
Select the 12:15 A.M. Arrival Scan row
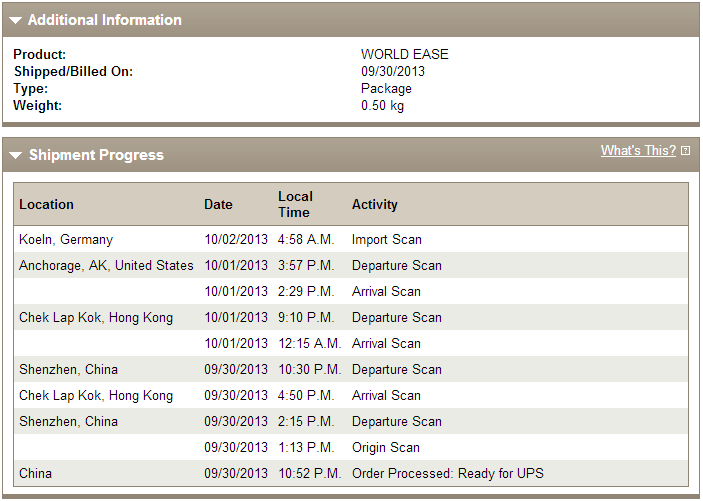(351, 343)
